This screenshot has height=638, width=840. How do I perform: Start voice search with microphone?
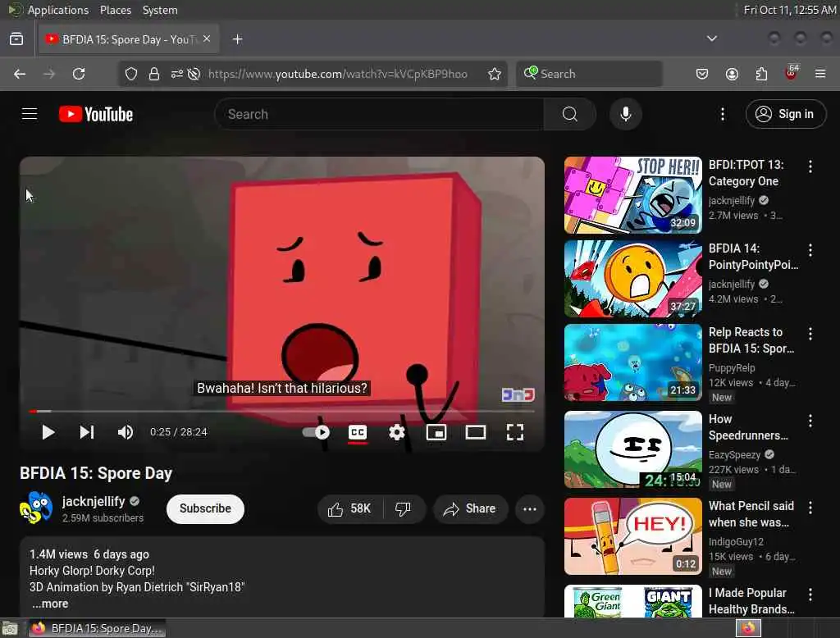pos(625,114)
